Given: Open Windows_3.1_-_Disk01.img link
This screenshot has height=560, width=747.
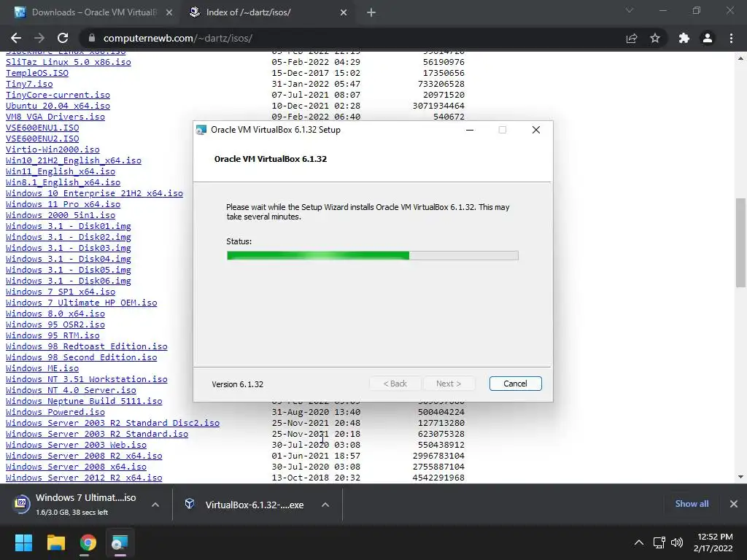Looking at the screenshot, I should pyautogui.click(x=68, y=226).
